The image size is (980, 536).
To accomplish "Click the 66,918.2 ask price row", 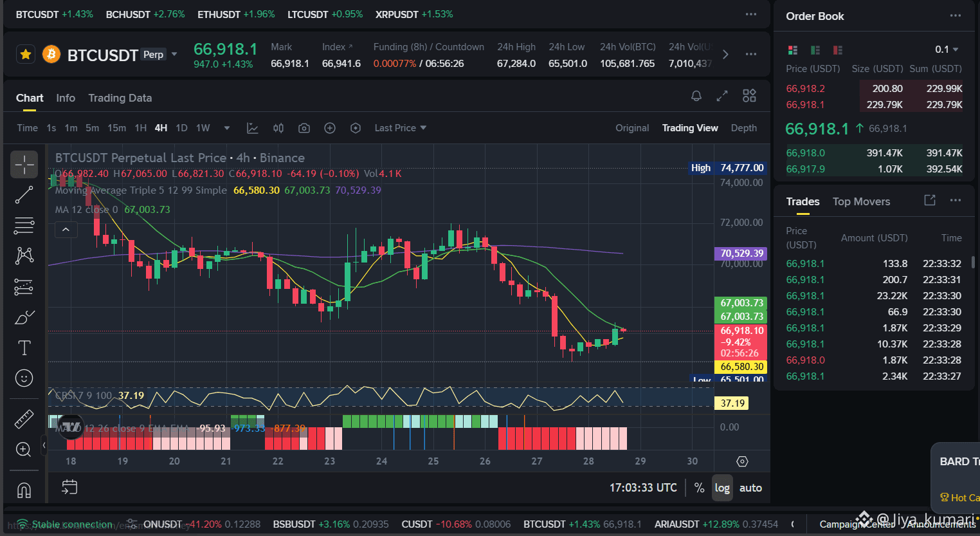I will coord(874,89).
